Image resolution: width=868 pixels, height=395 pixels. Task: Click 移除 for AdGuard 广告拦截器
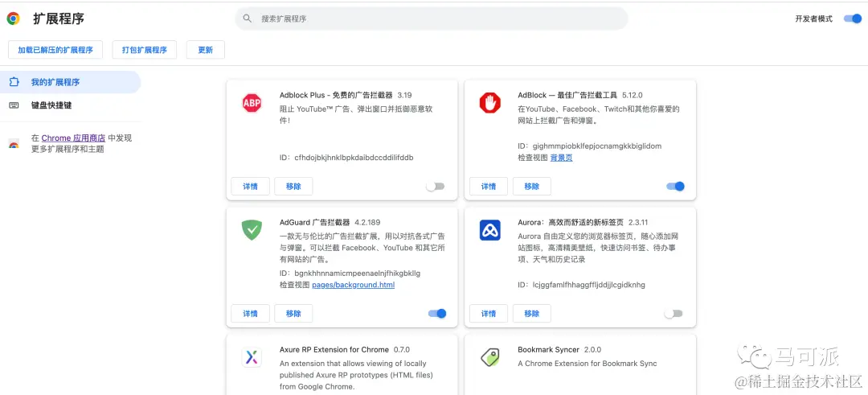point(293,314)
